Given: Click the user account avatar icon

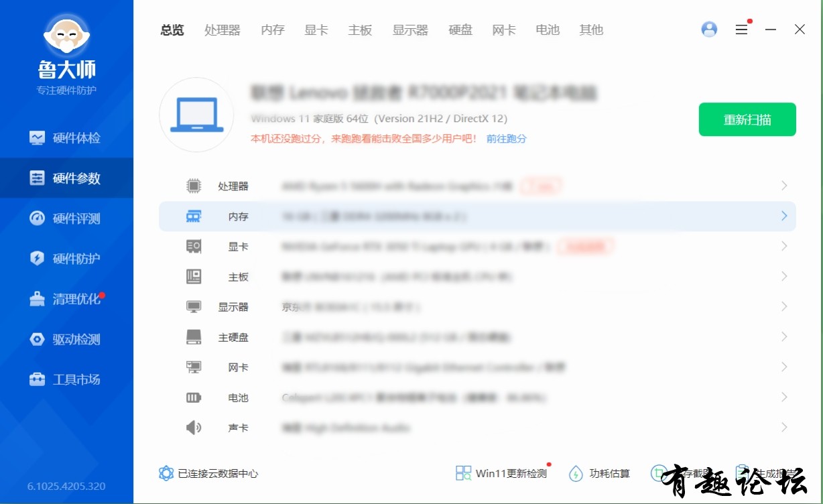Looking at the screenshot, I should coord(709,29).
